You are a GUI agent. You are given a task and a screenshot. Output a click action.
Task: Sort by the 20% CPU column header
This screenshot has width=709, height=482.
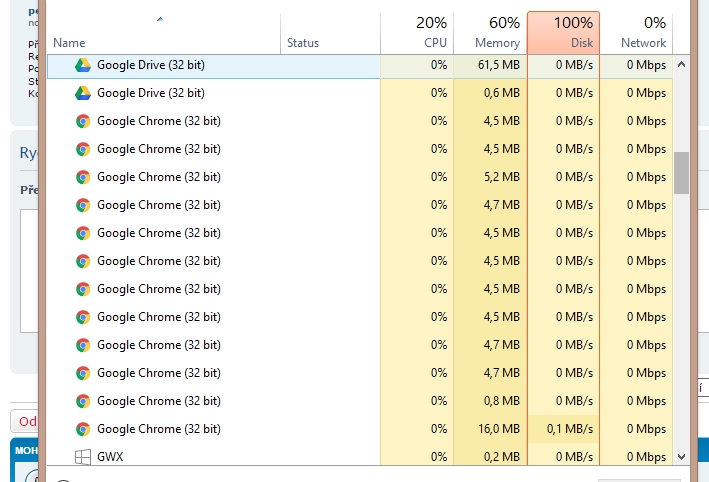pyautogui.click(x=431, y=32)
